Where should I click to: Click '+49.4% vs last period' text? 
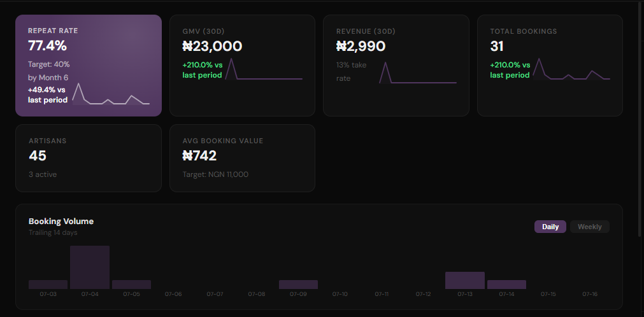(x=48, y=95)
